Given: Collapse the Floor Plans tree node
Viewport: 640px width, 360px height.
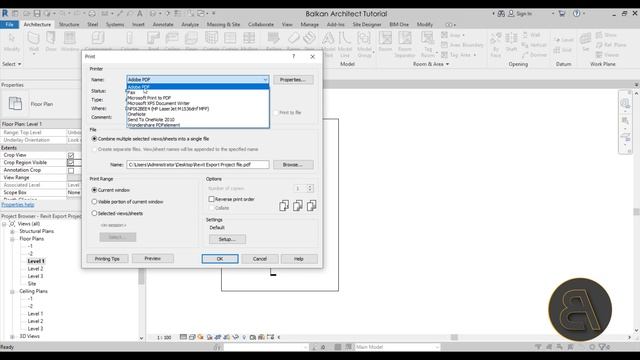Looking at the screenshot, I should coord(12,239).
